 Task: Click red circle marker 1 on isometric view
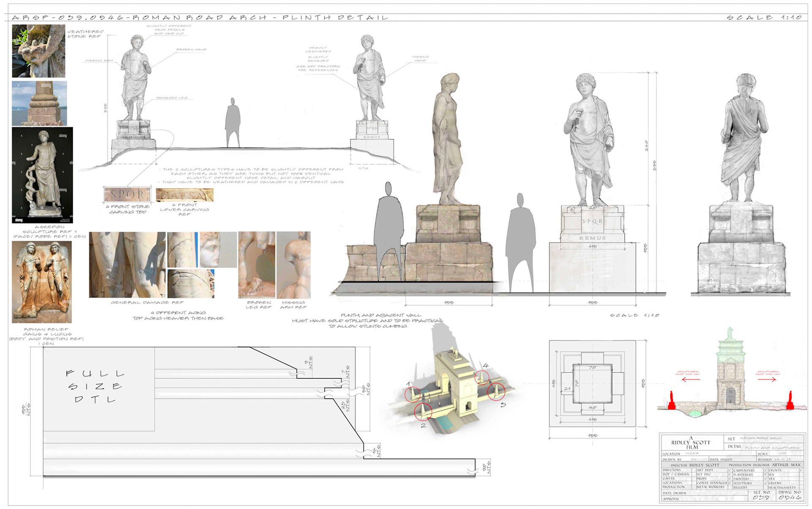point(413,394)
